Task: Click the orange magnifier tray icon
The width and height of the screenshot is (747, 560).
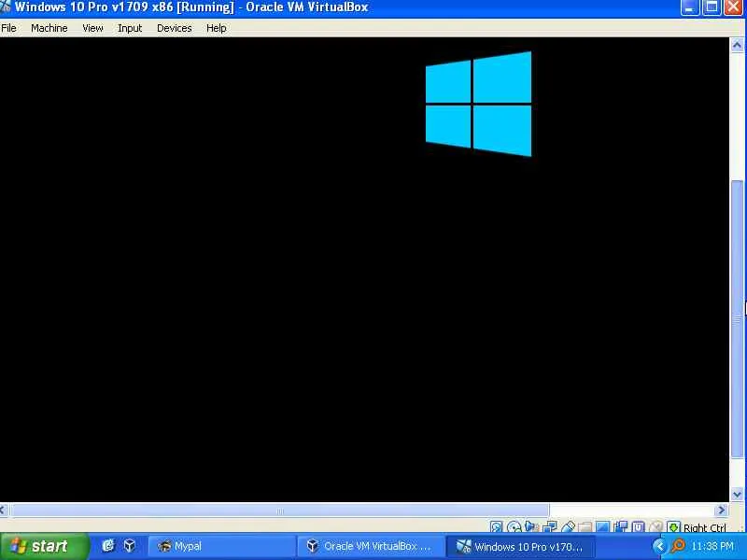Action: [678, 546]
